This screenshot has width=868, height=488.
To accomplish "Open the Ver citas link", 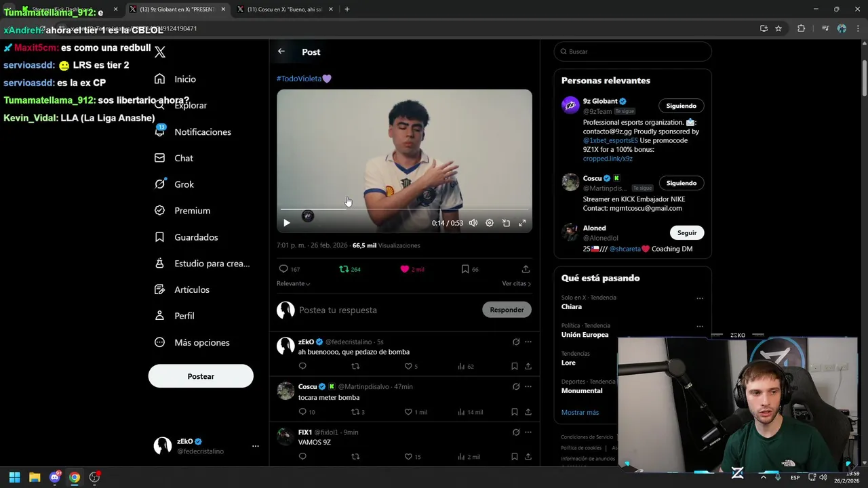I will tap(517, 283).
